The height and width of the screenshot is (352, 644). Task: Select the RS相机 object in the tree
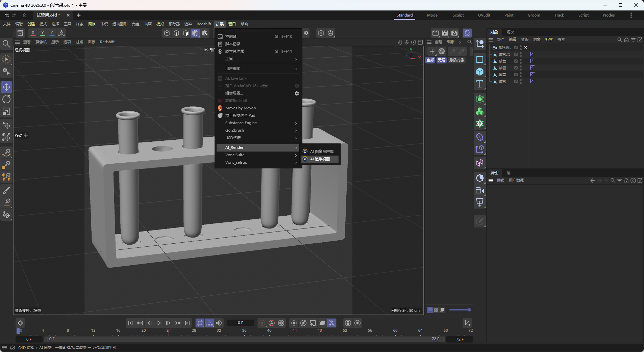point(504,48)
